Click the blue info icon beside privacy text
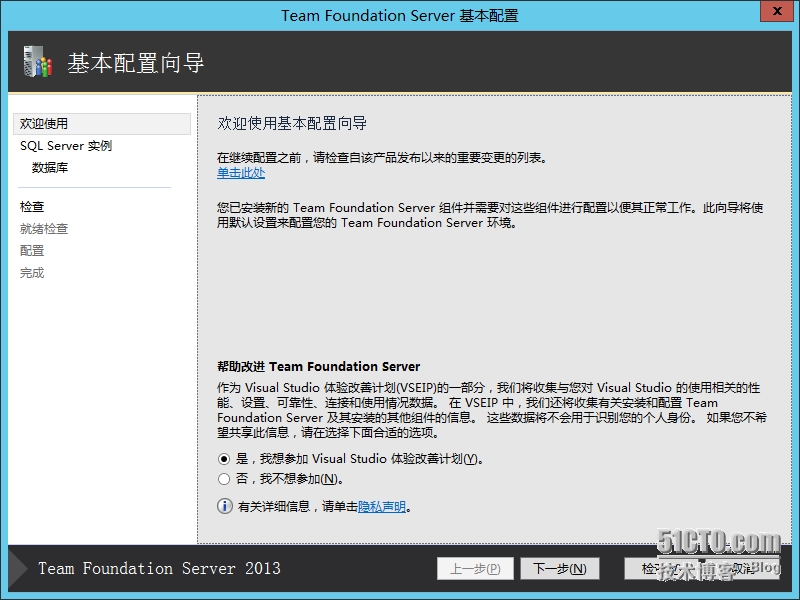This screenshot has height=600, width=800. [224, 506]
